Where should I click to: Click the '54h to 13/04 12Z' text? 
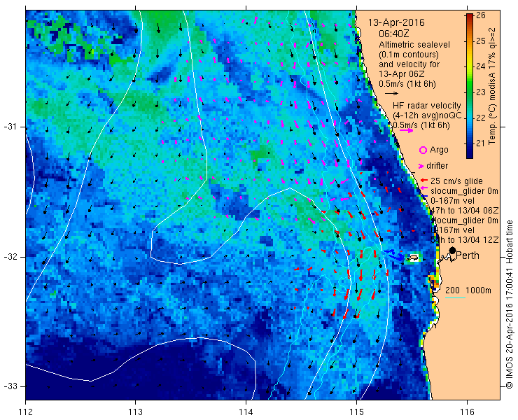[465, 240]
